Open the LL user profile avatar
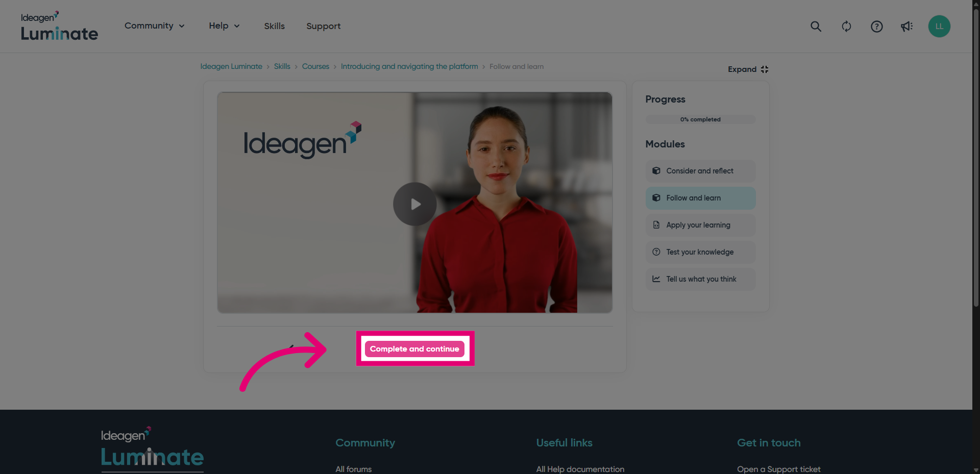The width and height of the screenshot is (980, 474). click(939, 27)
